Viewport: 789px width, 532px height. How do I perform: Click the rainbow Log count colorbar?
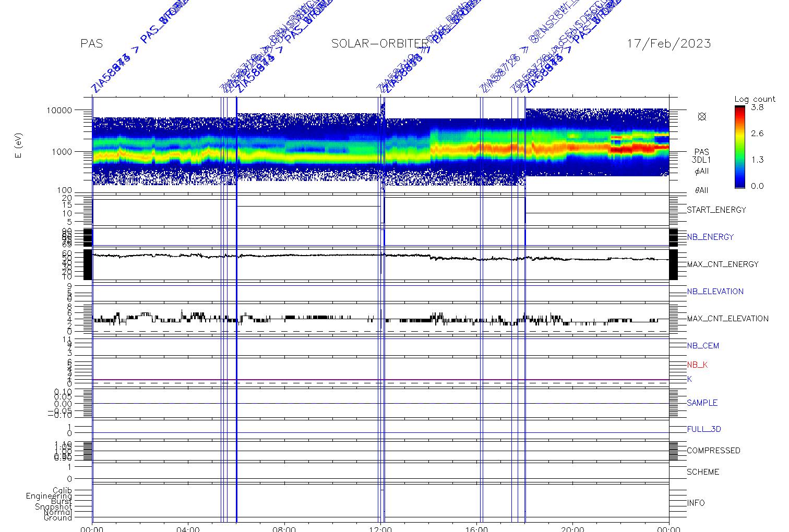739,147
